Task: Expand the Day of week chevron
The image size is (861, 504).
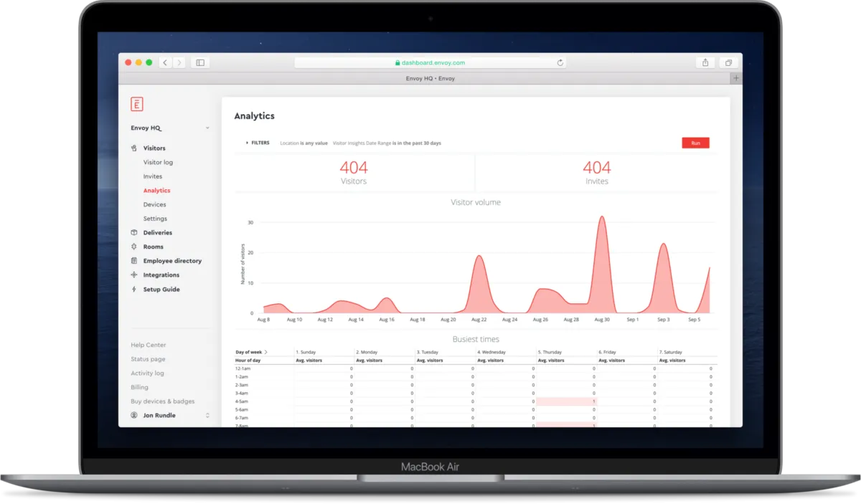Action: 265,353
